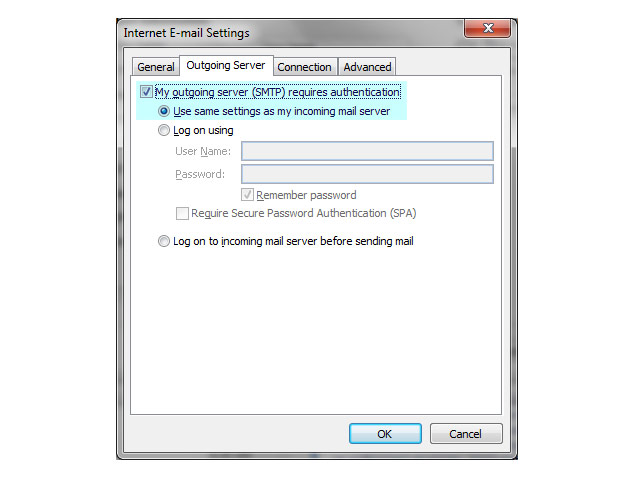Go to the Advanced tab
Screen dimensions: 634x478
[367, 67]
